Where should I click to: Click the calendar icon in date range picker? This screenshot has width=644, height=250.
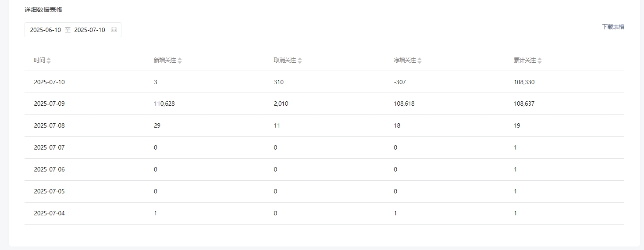pyautogui.click(x=114, y=30)
